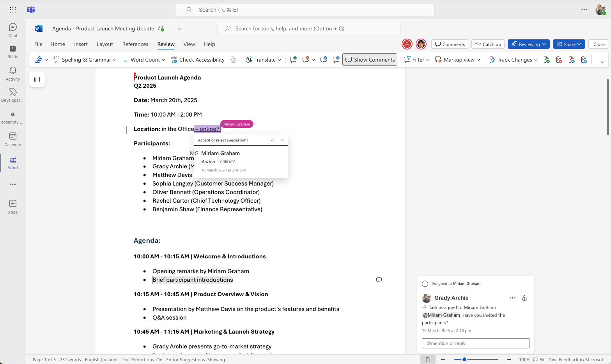Like Grady Archie's comment
Viewport: 611px width, 364px height.
[x=524, y=298]
